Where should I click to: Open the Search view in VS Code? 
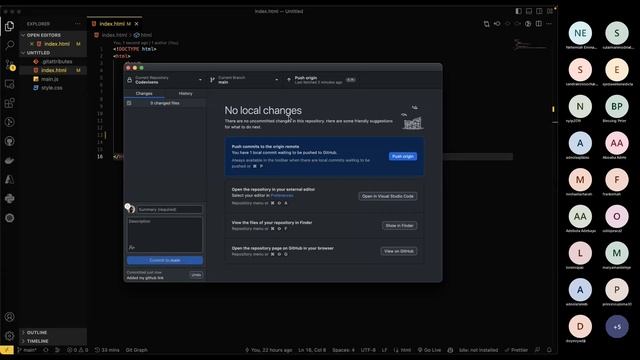click(x=9, y=45)
